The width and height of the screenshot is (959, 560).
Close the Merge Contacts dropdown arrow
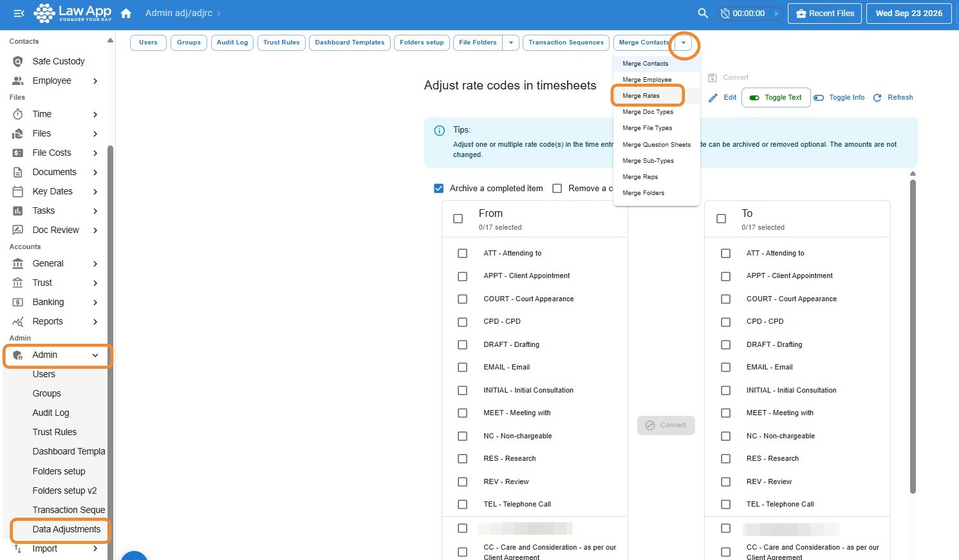[x=684, y=42]
